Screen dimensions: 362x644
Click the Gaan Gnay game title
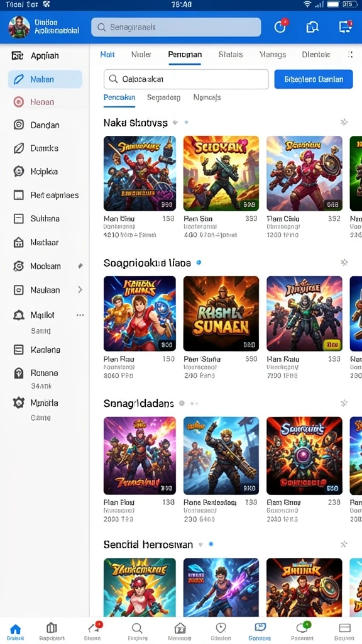[x=283, y=502]
